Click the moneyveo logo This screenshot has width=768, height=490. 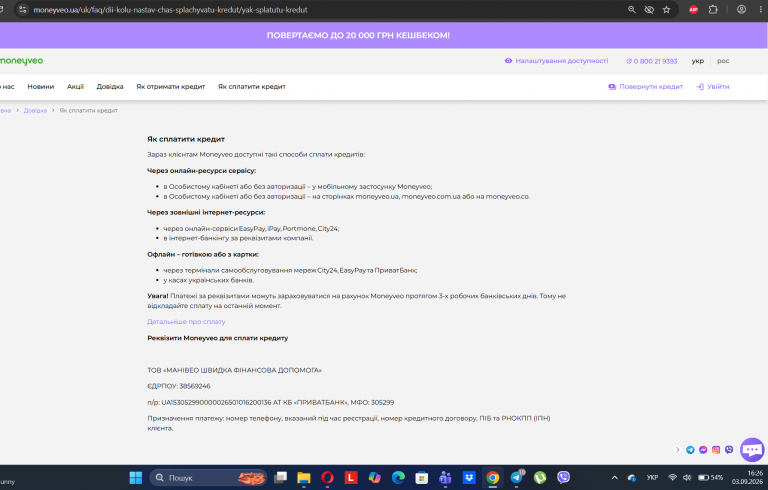coord(21,61)
